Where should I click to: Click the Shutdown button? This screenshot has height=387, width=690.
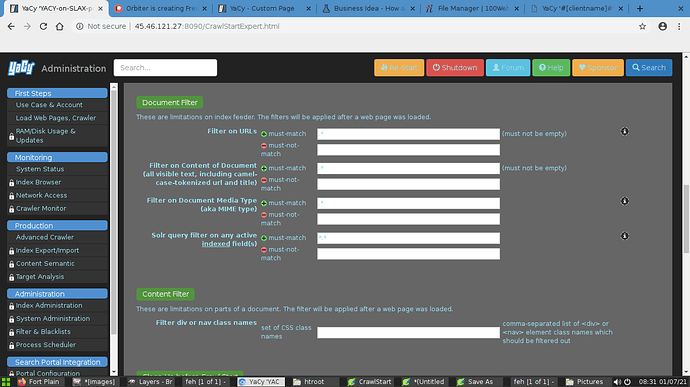coord(455,68)
